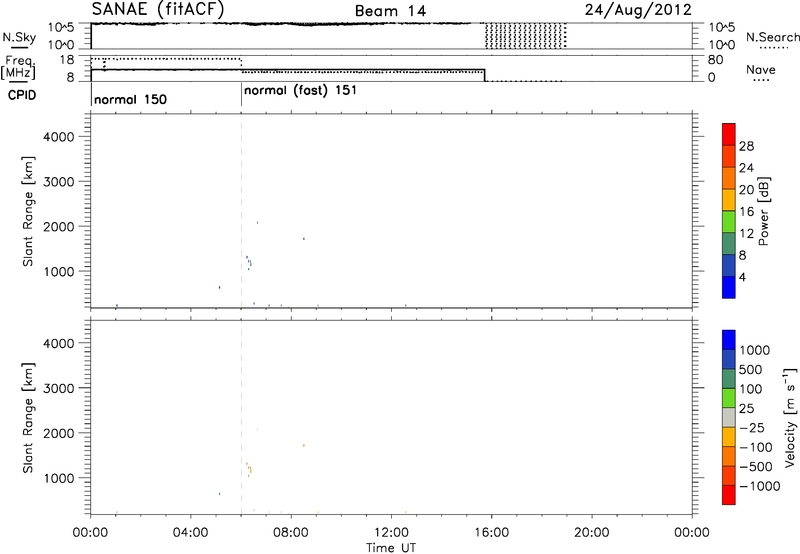Viewport: 800px width, 554px height.
Task: Click velocity colorbar label 500
Action: (751, 370)
